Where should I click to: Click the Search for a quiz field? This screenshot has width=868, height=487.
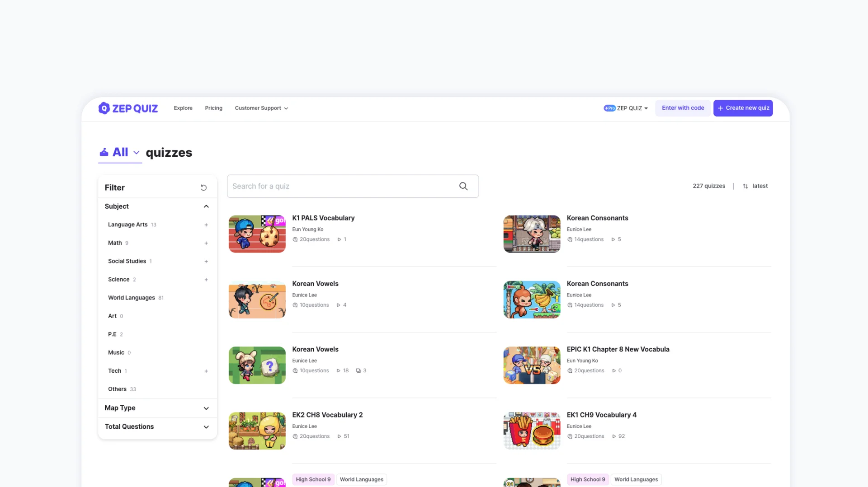(353, 186)
